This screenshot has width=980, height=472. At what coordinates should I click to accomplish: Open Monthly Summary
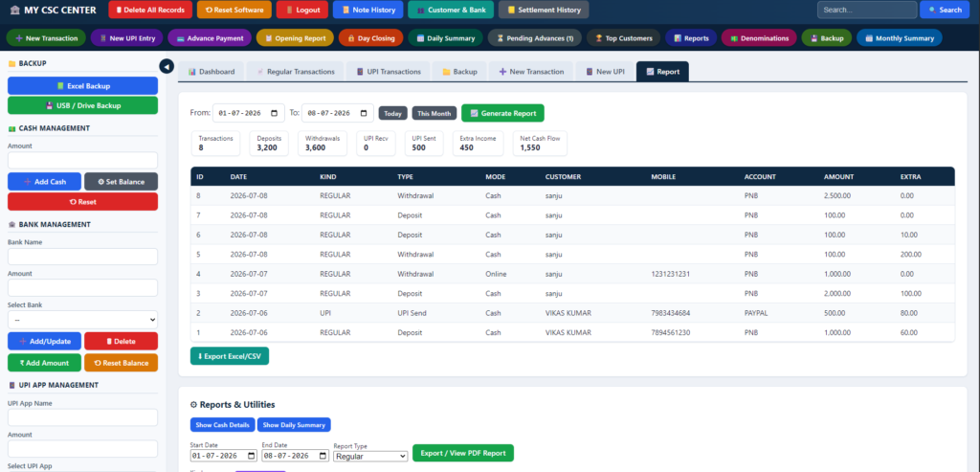pyautogui.click(x=900, y=38)
